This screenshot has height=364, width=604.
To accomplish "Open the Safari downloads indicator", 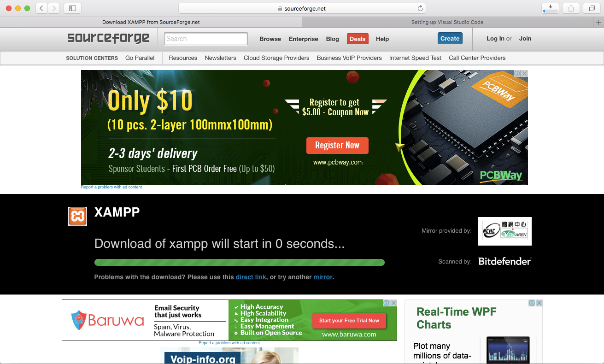I will (x=550, y=8).
